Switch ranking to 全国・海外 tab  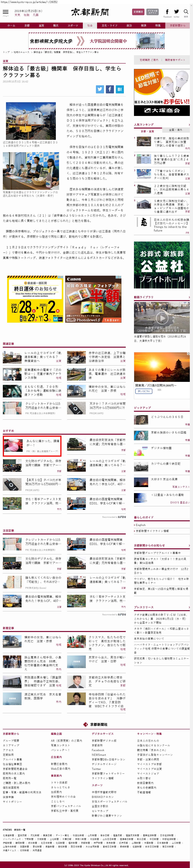coord(175,130)
